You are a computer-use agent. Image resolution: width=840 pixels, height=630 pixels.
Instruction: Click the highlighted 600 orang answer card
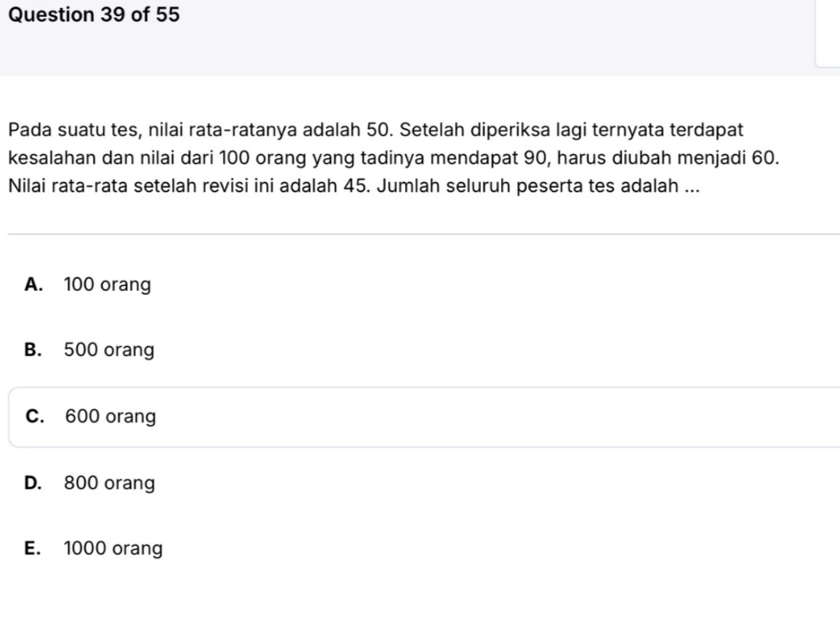[x=291, y=416]
